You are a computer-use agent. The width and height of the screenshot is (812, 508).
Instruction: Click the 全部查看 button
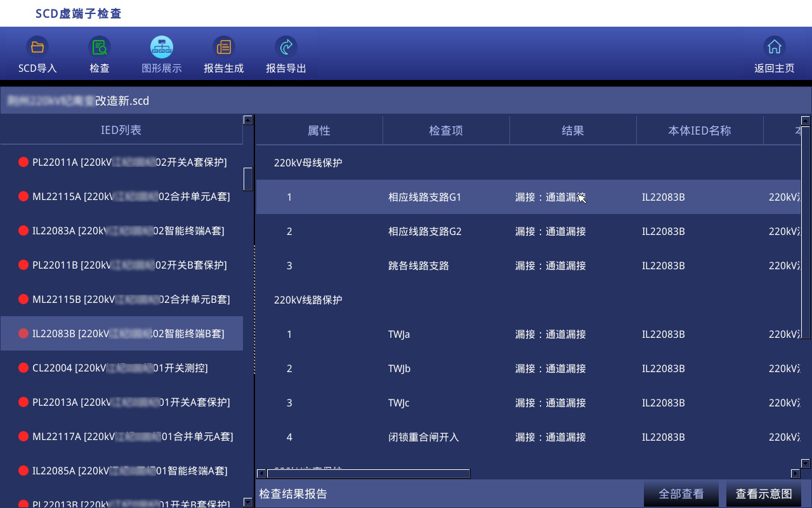[681, 493]
